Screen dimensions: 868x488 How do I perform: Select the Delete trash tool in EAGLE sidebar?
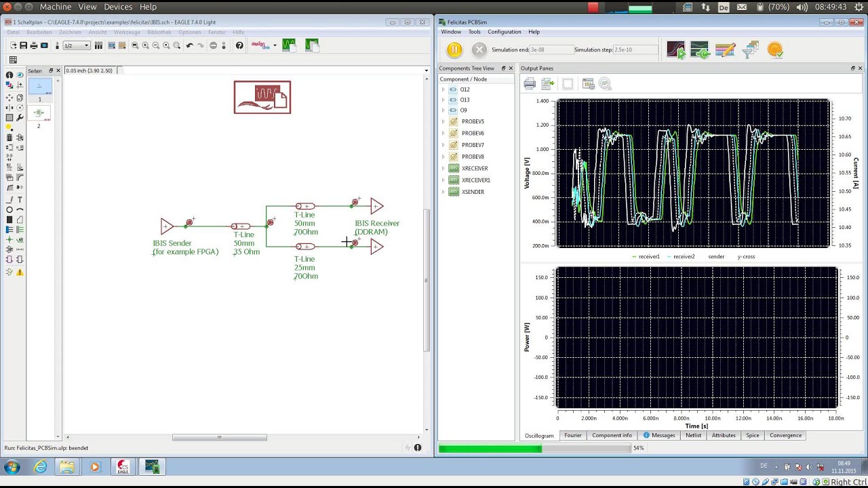point(9,138)
